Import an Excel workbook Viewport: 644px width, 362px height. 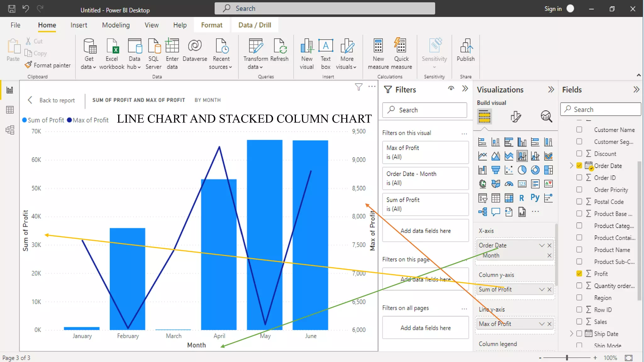[x=112, y=54]
